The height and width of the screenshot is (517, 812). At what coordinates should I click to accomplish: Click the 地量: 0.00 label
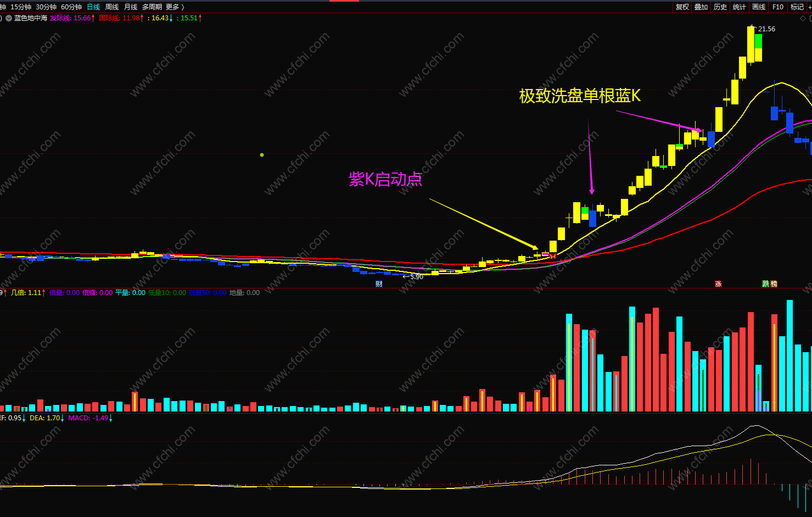245,293
